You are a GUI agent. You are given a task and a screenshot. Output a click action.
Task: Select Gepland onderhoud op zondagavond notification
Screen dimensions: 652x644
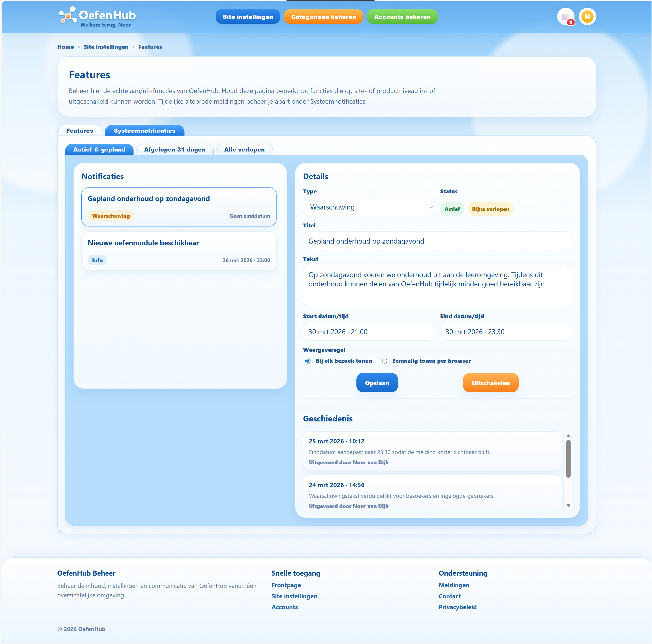179,207
